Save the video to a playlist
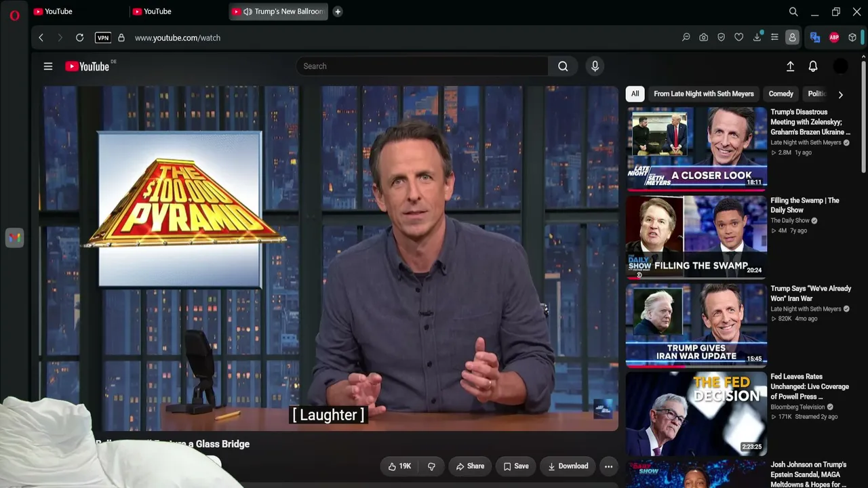The width and height of the screenshot is (868, 488). (516, 466)
